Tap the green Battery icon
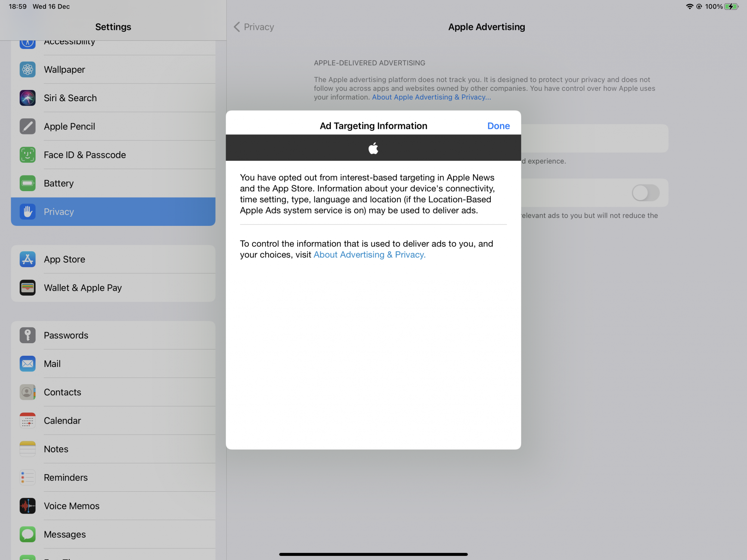Screen dimensions: 747x560 (x=28, y=183)
